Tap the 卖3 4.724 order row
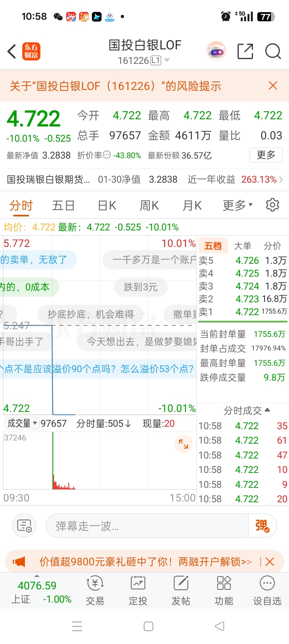 [x=243, y=286]
